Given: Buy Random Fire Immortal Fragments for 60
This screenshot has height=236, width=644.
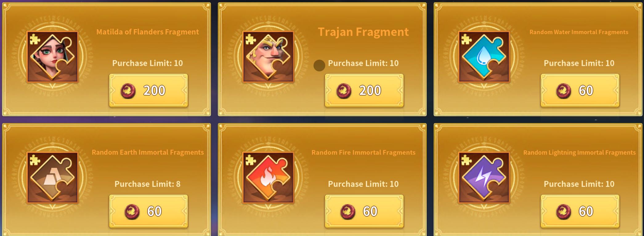Looking at the screenshot, I should click(x=364, y=211).
